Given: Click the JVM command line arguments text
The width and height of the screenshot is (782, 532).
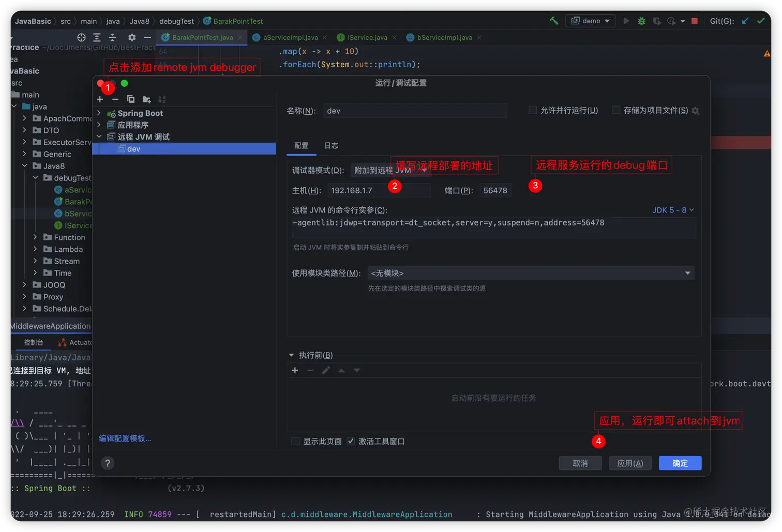Looking at the screenshot, I should 448,223.
